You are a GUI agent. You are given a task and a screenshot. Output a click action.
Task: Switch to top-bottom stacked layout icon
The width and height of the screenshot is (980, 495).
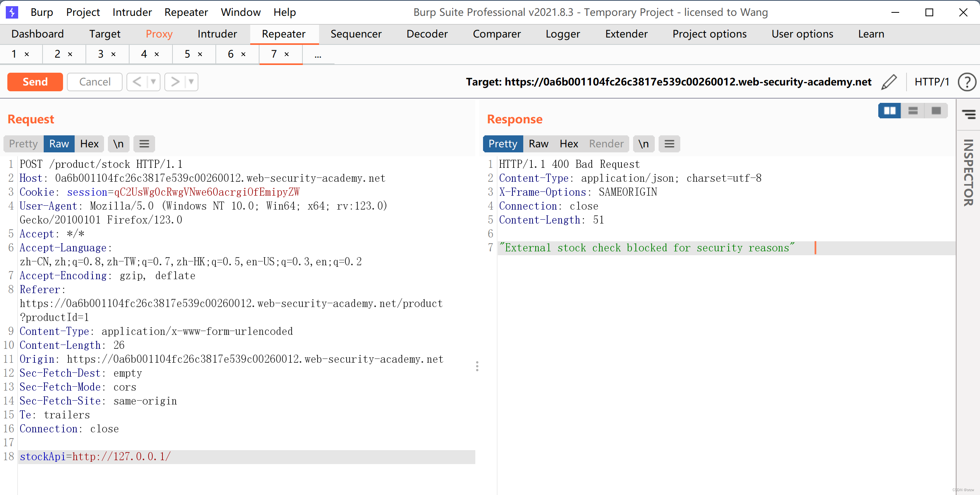913,111
